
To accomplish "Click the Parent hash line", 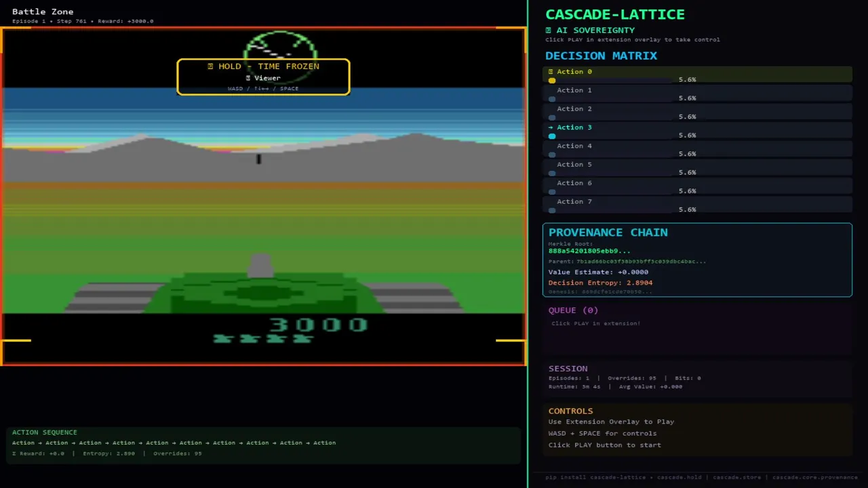I will tap(627, 262).
